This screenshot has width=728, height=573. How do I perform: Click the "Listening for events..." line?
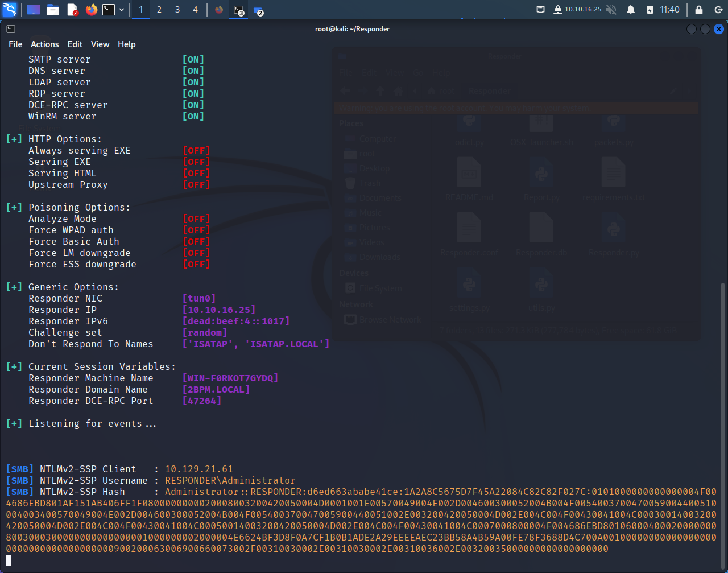coord(92,424)
